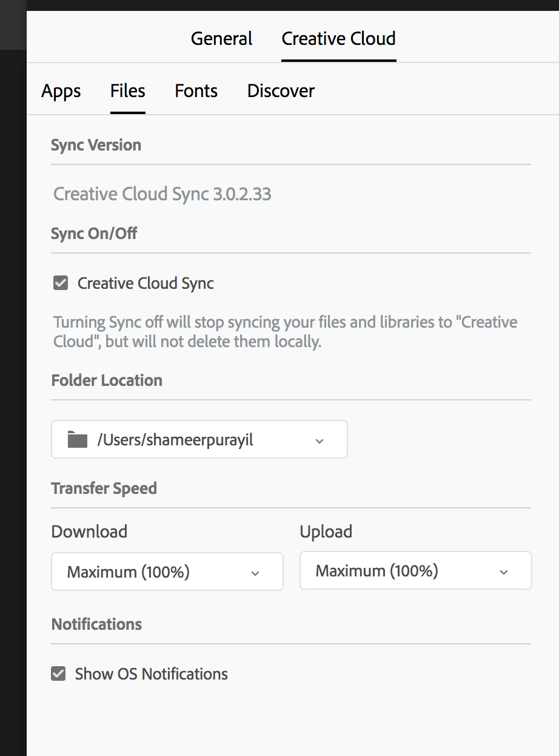Click the 'Turning Sync off' description text

286,331
